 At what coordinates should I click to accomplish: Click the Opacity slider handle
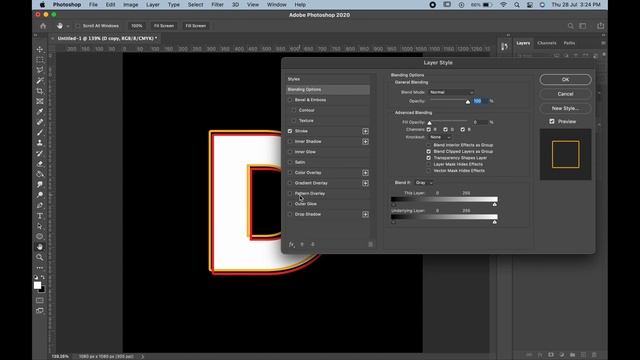468,102
